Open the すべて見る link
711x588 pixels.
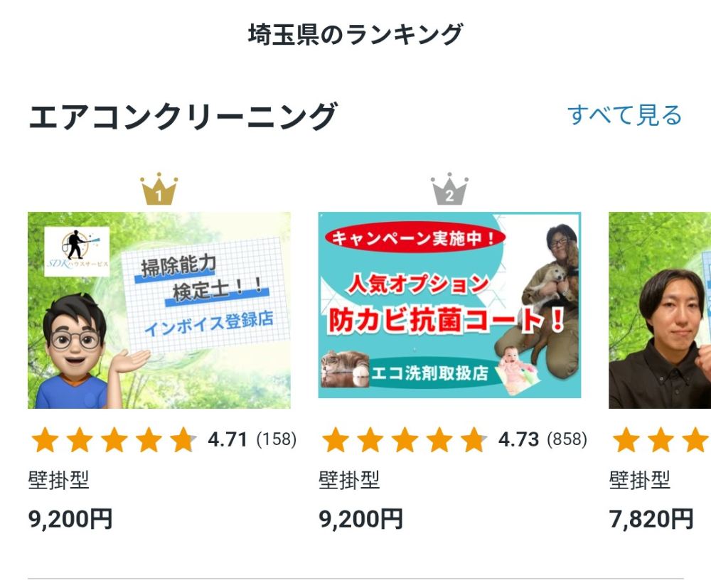click(x=624, y=115)
